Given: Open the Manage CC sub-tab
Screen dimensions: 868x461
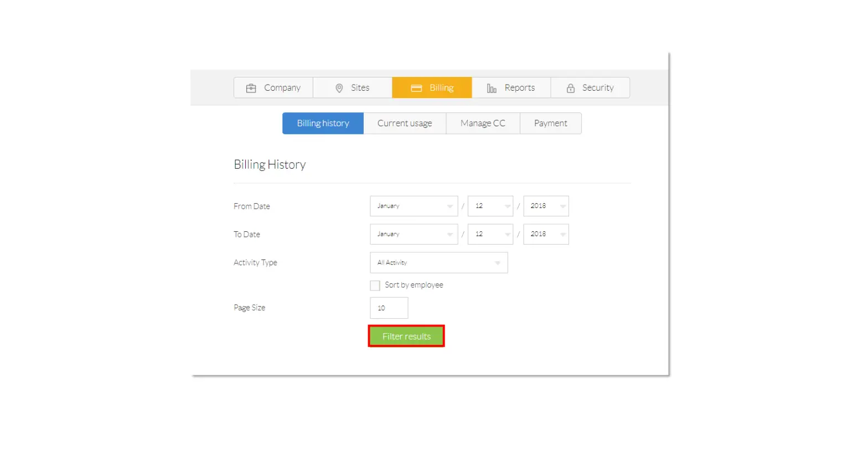Looking at the screenshot, I should 483,123.
